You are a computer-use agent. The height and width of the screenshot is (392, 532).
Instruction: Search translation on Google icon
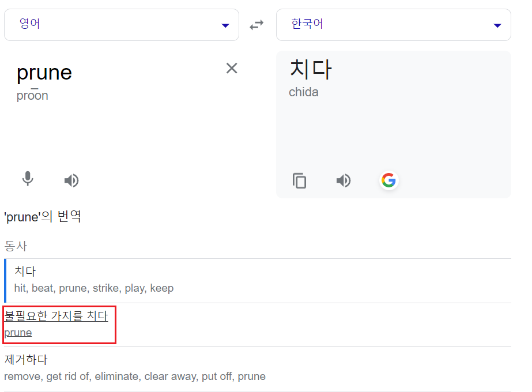click(388, 180)
